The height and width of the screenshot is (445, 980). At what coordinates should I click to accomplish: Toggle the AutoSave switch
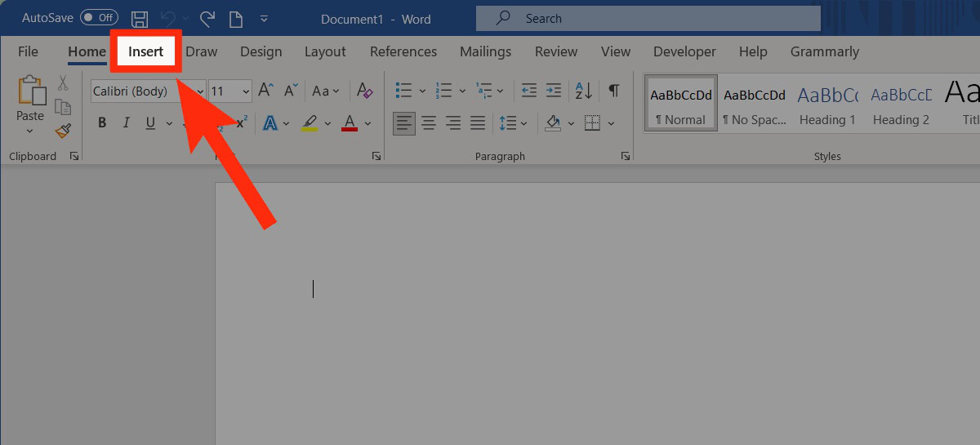click(x=99, y=18)
